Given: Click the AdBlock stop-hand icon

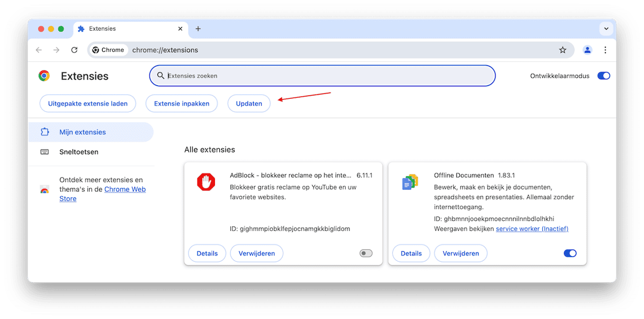Looking at the screenshot, I should (x=206, y=183).
